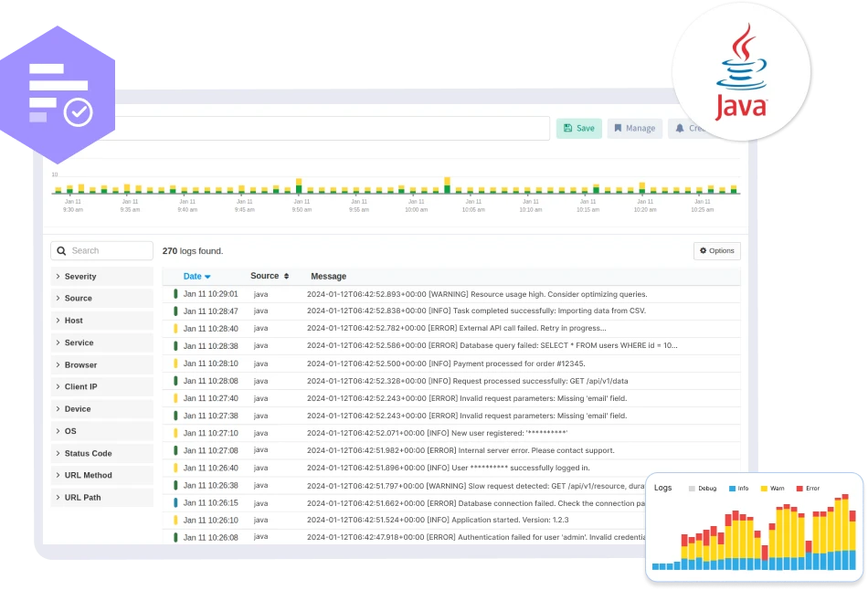Viewport: 868px width, 590px height.
Task: Click the 'Resource usage high' warning message
Action: click(x=477, y=294)
